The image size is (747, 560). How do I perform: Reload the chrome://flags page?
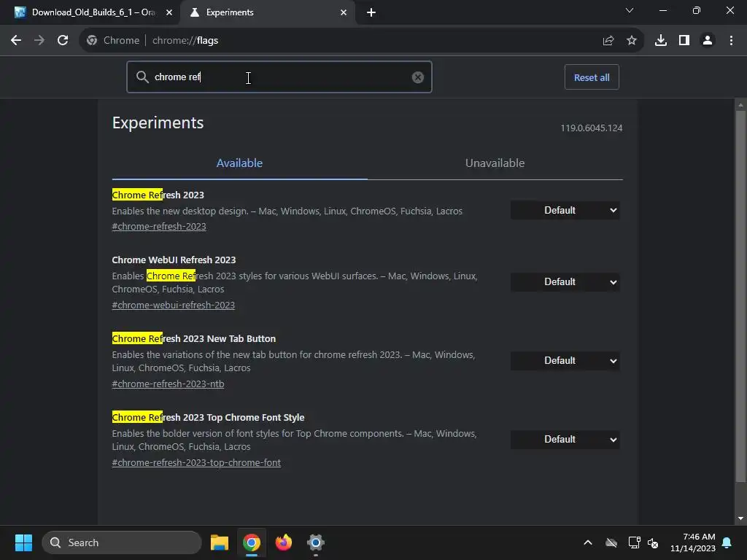point(63,41)
